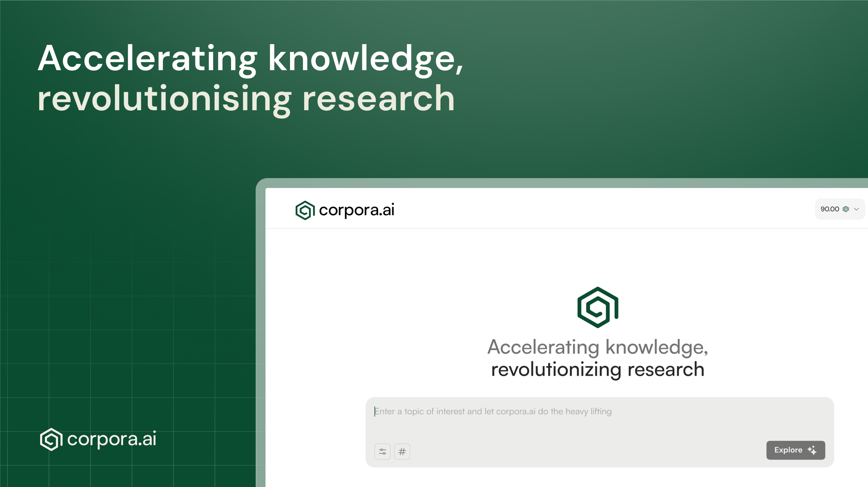This screenshot has height=487, width=868.
Task: Click the sparkle icon on Explore button
Action: click(812, 450)
